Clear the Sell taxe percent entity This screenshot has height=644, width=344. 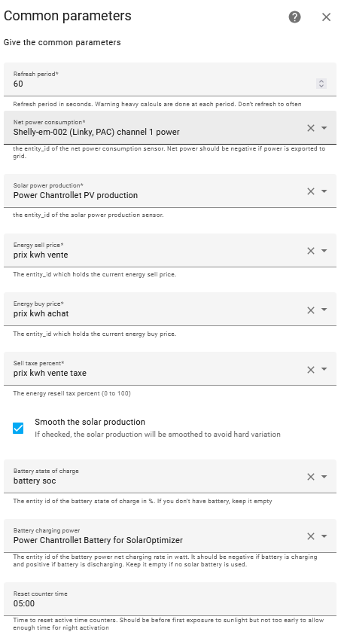coord(311,370)
